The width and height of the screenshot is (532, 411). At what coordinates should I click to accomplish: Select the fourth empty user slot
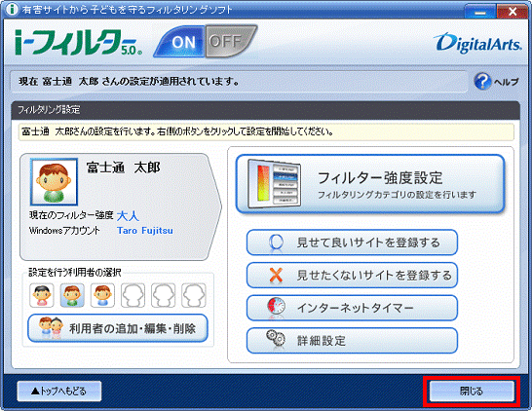click(x=133, y=295)
